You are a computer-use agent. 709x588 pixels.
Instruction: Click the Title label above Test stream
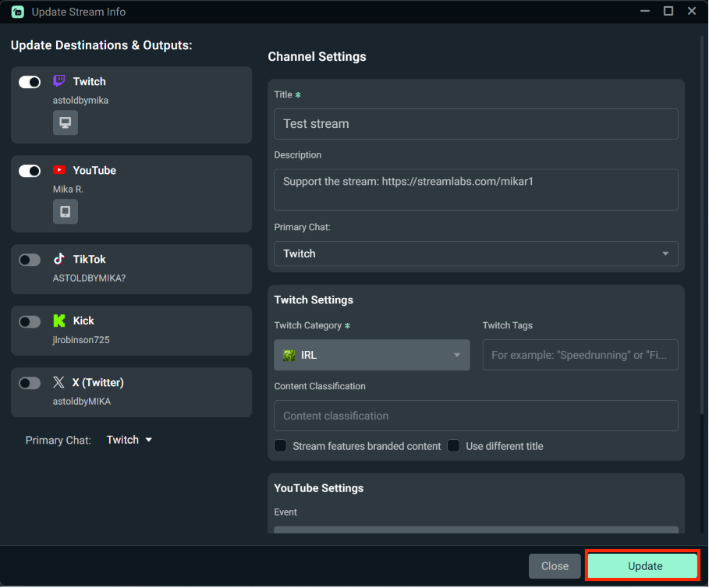283,94
